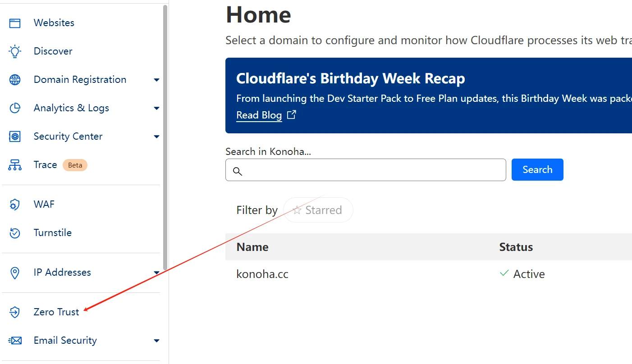The image size is (632, 364).
Task: Click the Analytics & Logs pie chart icon
Action: click(x=15, y=108)
